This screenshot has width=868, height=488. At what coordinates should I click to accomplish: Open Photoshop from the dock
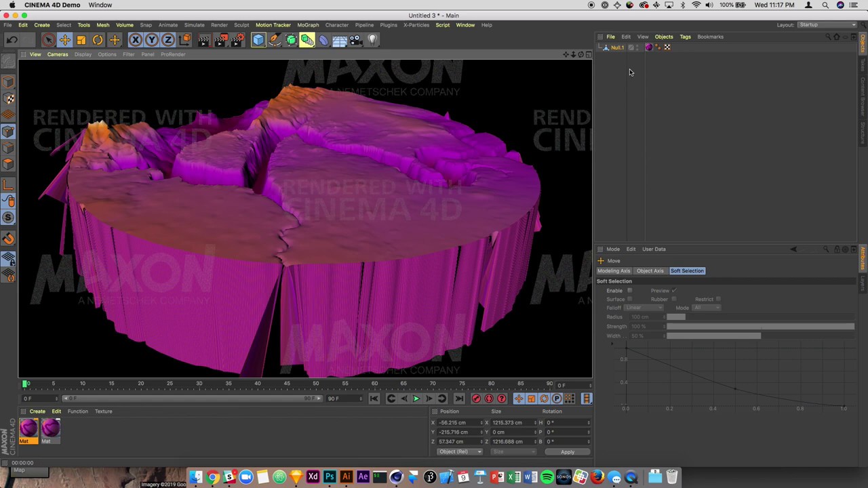tap(330, 477)
